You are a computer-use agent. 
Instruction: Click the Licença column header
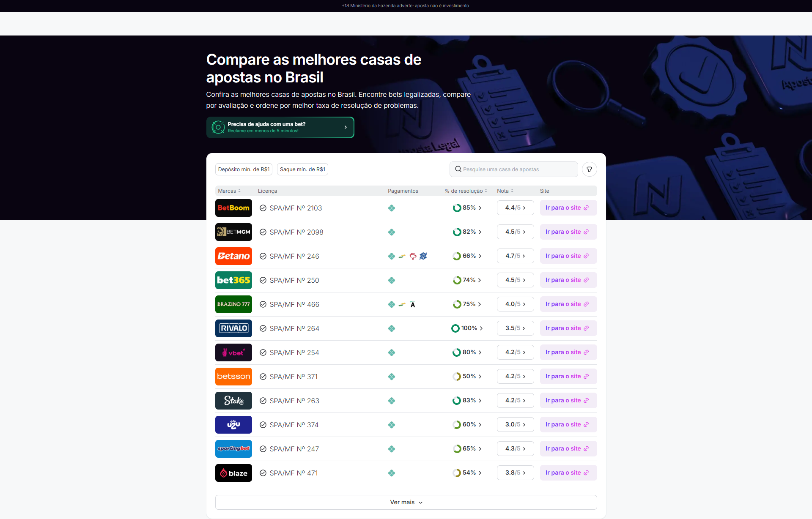267,191
